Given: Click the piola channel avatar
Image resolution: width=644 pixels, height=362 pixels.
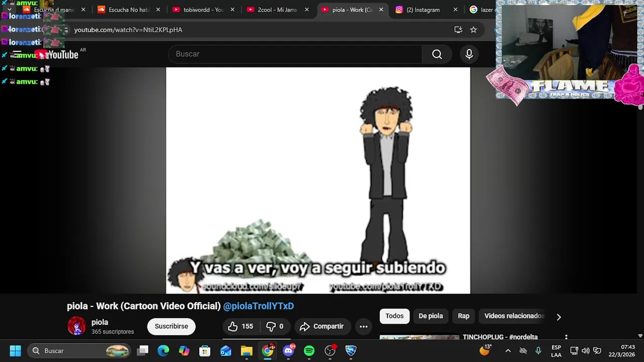Looking at the screenshot, I should pos(76,326).
